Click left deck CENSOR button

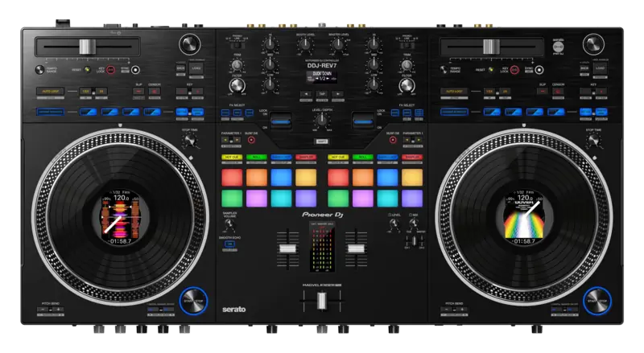pyautogui.click(x=155, y=91)
